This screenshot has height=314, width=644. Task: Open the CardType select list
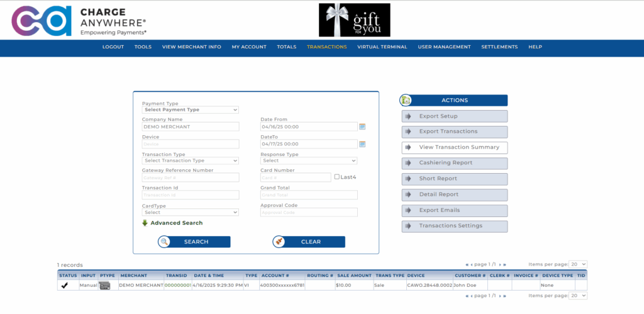(x=191, y=213)
